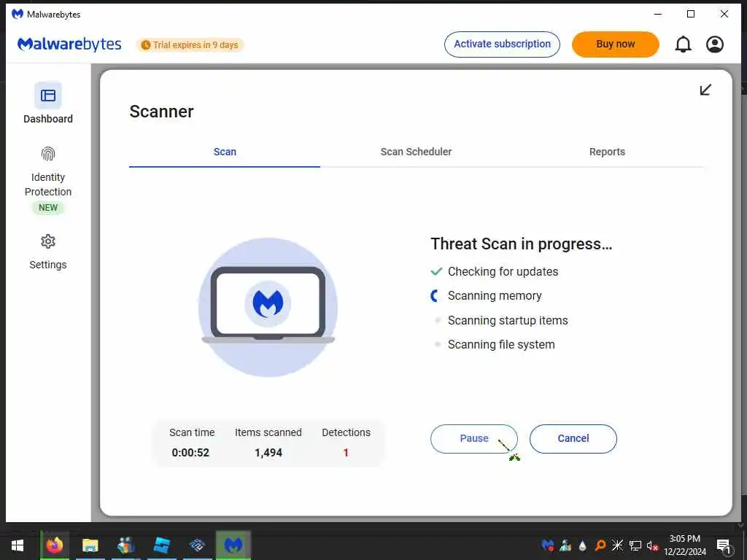Switch to the Scan tab
The width and height of the screenshot is (747, 560).
tap(225, 152)
